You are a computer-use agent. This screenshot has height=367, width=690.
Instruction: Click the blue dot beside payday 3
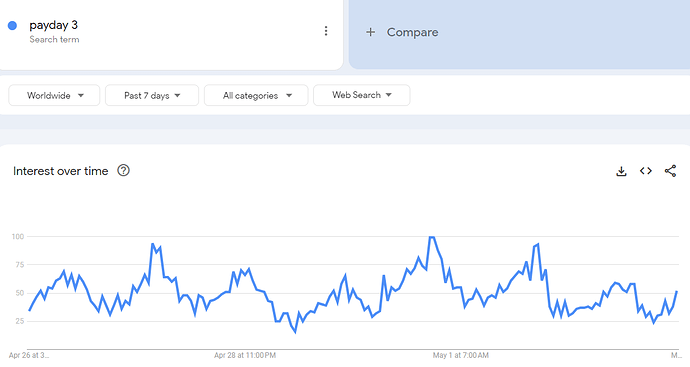pos(12,26)
